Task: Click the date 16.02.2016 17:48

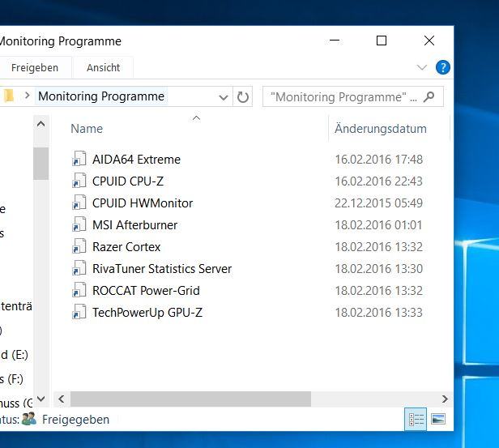Action: pos(379,159)
